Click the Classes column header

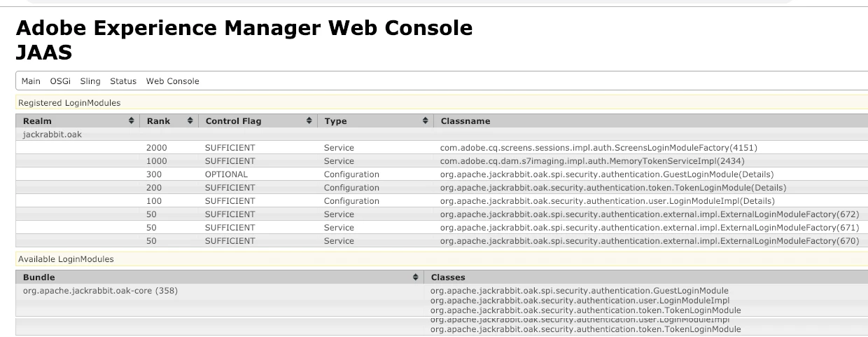pyautogui.click(x=448, y=277)
